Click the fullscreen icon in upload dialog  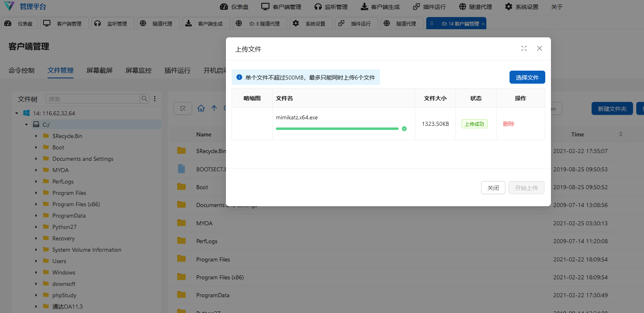tap(524, 48)
